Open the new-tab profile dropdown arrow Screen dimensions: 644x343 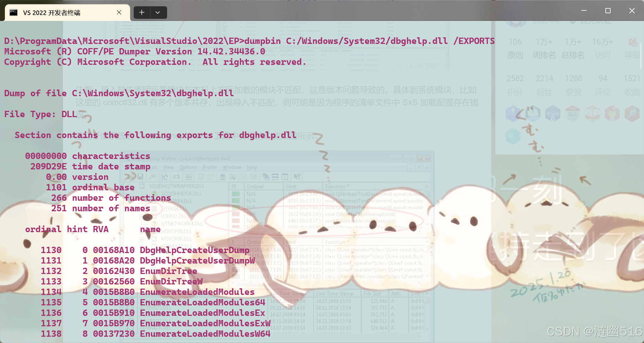(x=158, y=13)
